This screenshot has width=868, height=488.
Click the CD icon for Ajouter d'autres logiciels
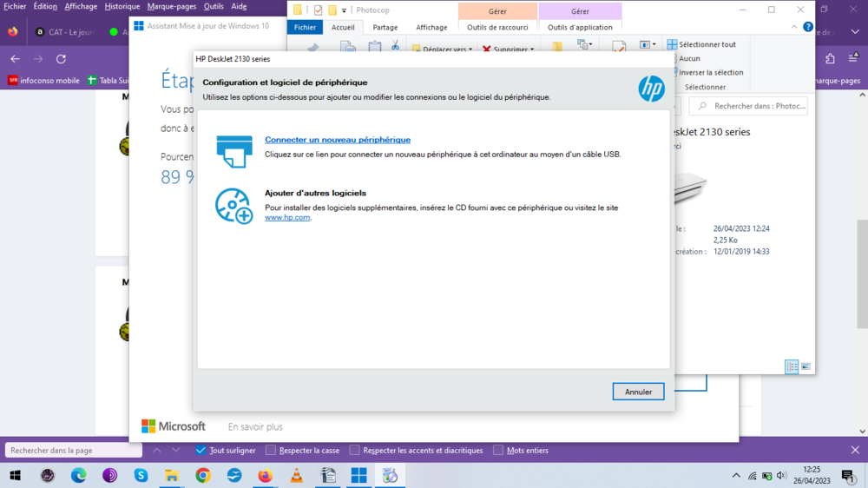click(x=233, y=206)
